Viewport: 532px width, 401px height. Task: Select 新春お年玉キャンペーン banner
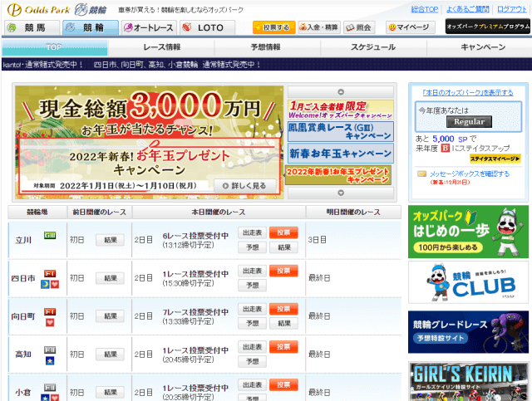coord(341,154)
